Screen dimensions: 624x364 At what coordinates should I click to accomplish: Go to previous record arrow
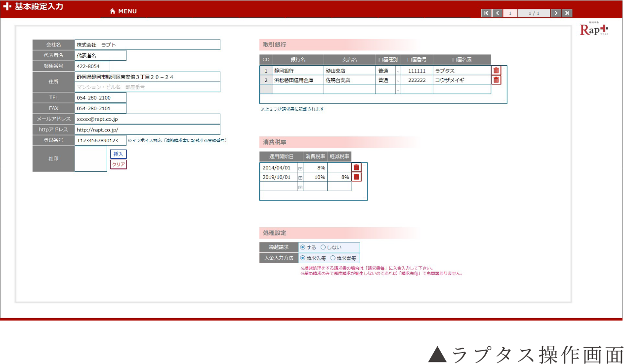(498, 13)
